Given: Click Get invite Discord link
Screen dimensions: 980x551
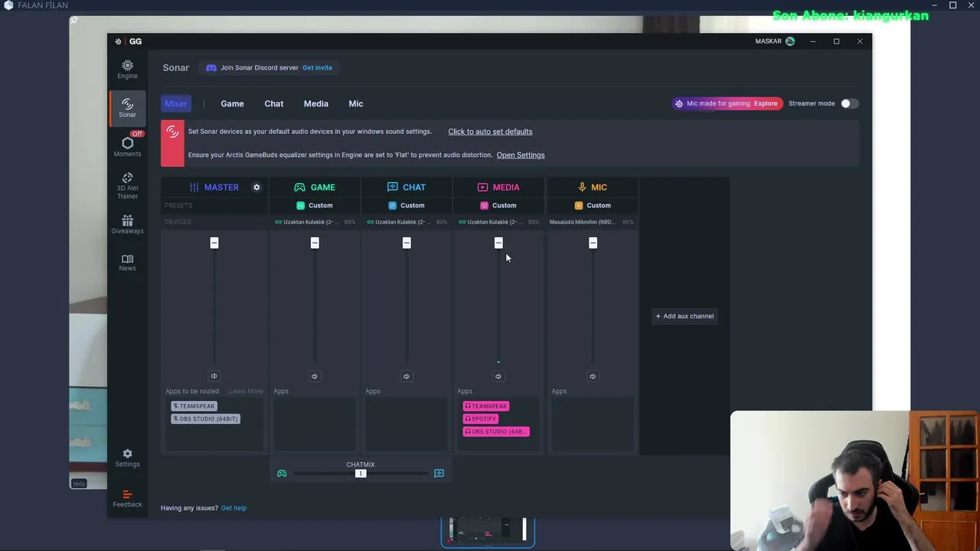Looking at the screenshot, I should click(x=317, y=67).
